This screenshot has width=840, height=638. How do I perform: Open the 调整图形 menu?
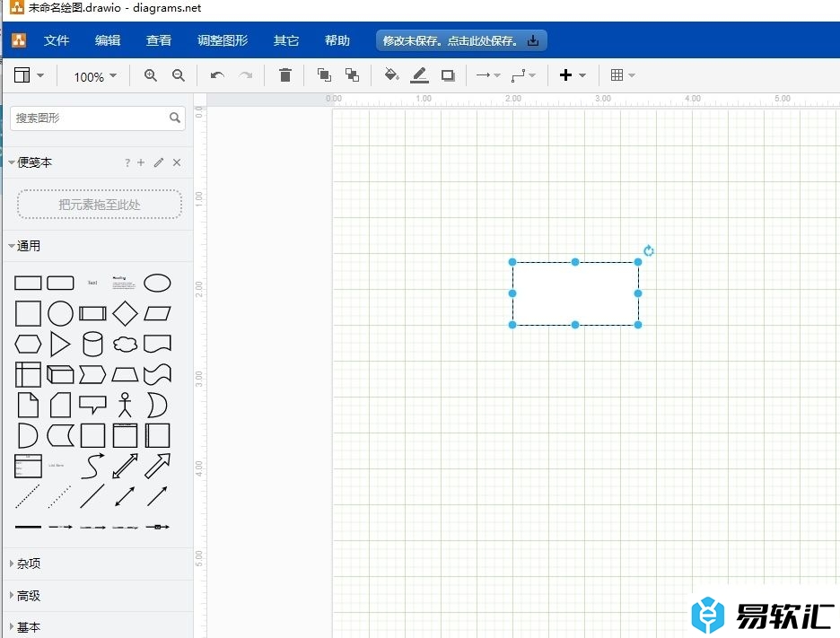[223, 40]
